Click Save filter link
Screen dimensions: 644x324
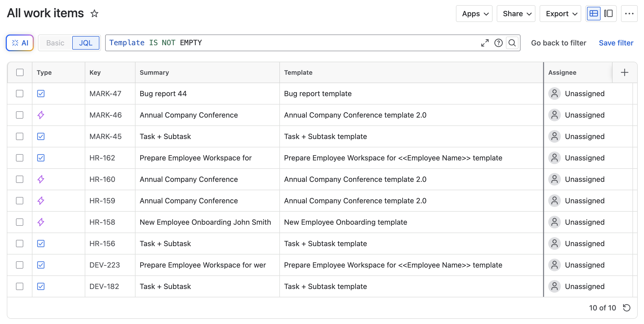(616, 43)
